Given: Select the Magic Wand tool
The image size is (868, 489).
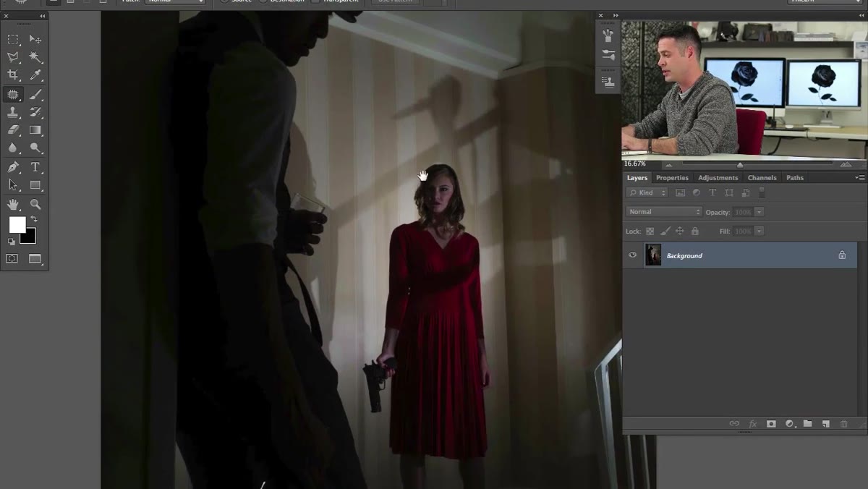Looking at the screenshot, I should [35, 57].
